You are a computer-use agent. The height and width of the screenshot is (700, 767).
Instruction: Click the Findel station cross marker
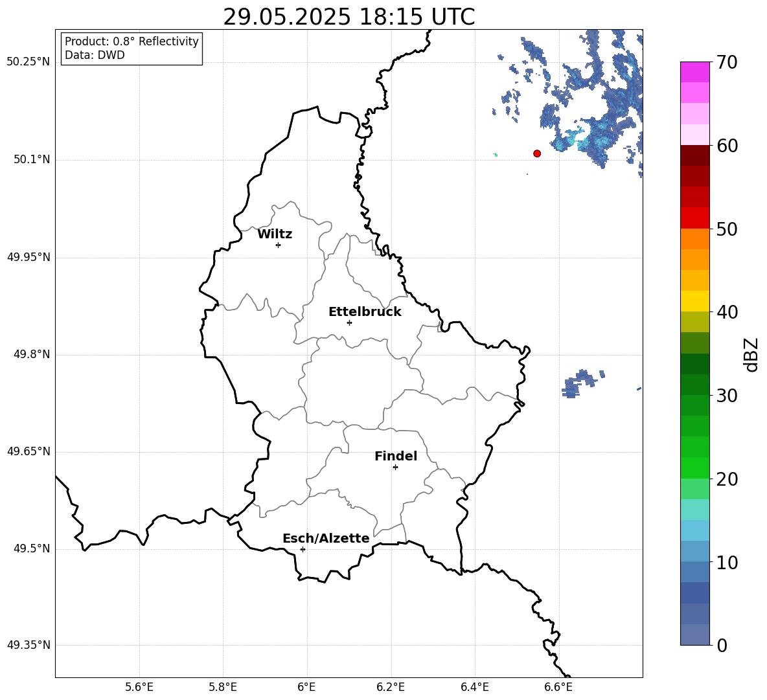(395, 468)
